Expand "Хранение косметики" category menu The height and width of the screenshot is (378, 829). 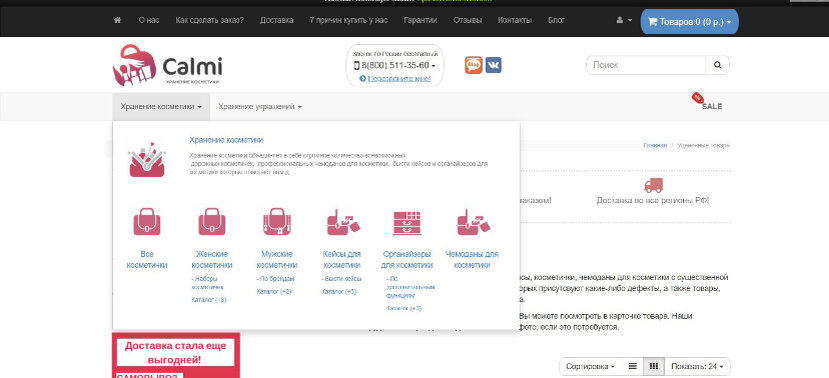point(161,106)
